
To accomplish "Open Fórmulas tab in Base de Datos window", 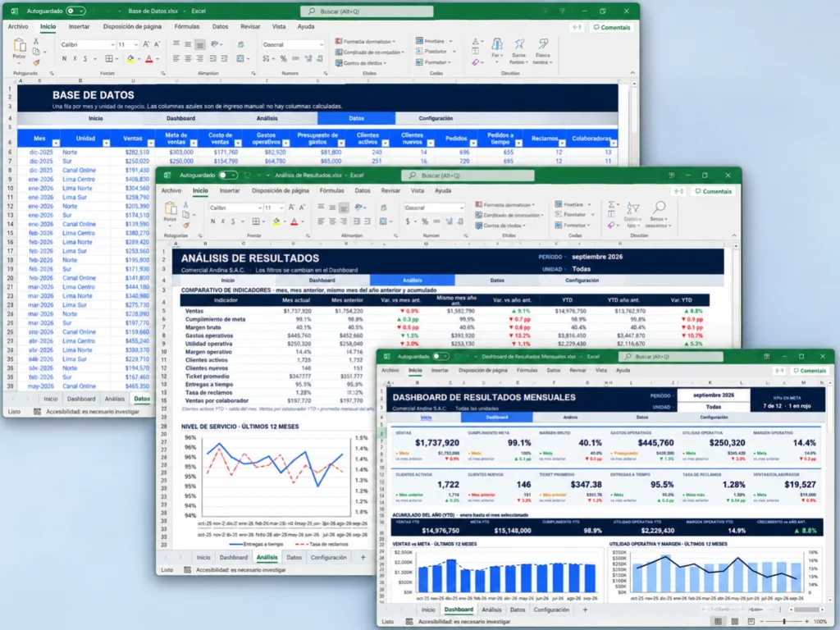I will pyautogui.click(x=186, y=26).
